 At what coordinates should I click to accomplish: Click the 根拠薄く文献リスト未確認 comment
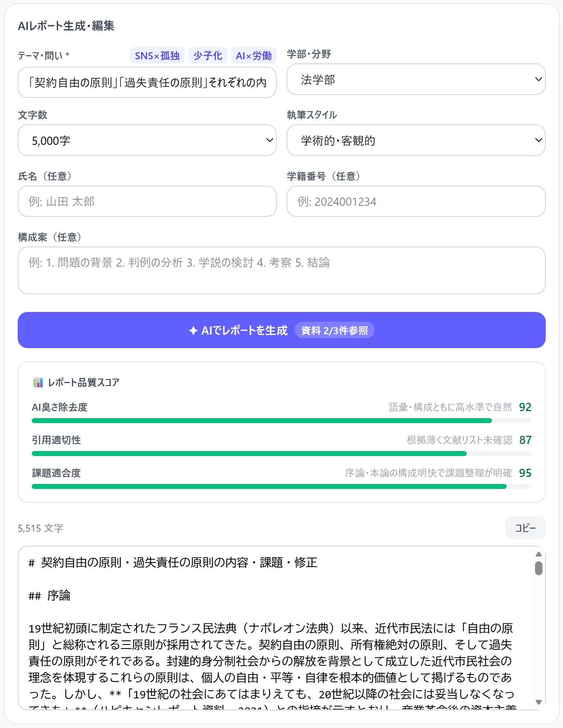(x=459, y=440)
